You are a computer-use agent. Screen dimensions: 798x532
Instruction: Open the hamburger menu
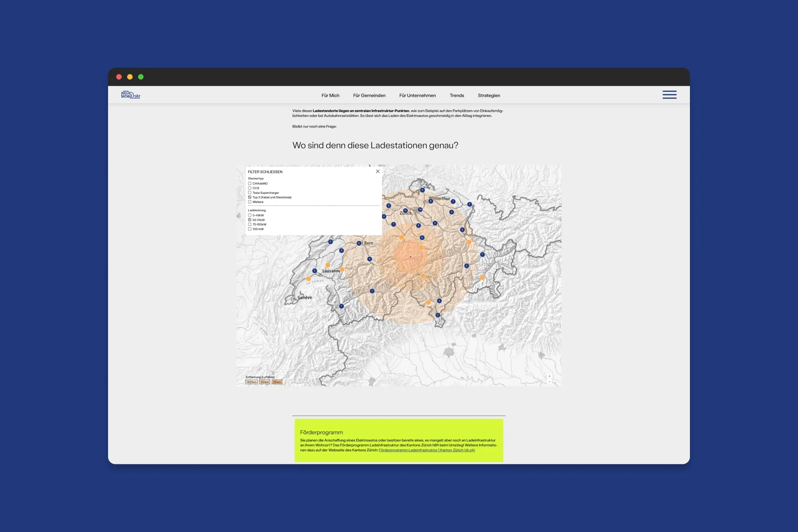click(670, 95)
